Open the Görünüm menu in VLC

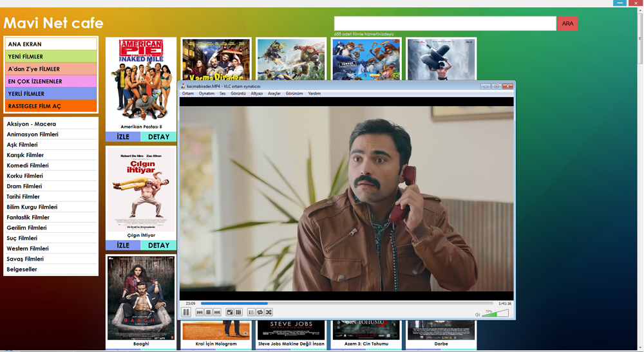click(x=294, y=93)
